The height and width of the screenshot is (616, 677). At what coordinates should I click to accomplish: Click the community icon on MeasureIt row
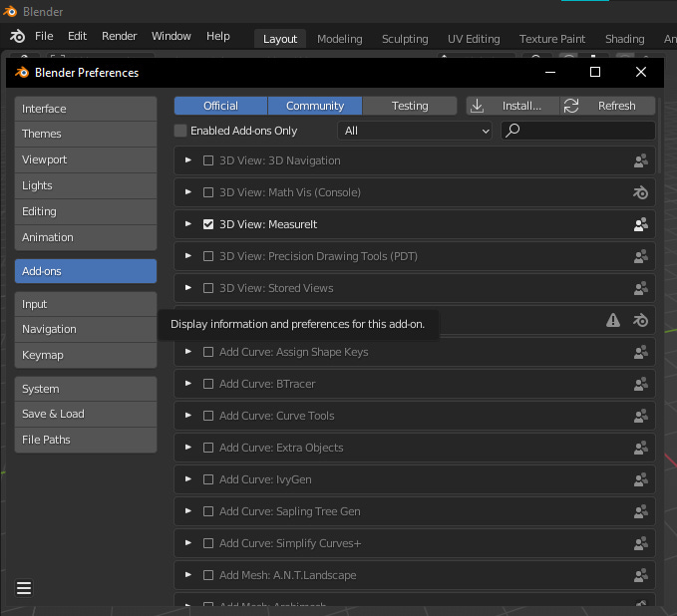pyautogui.click(x=641, y=224)
